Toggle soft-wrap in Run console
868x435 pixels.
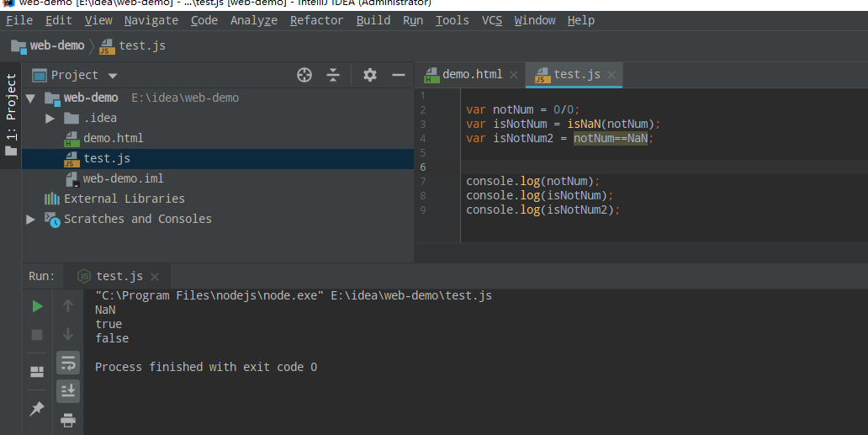68,363
